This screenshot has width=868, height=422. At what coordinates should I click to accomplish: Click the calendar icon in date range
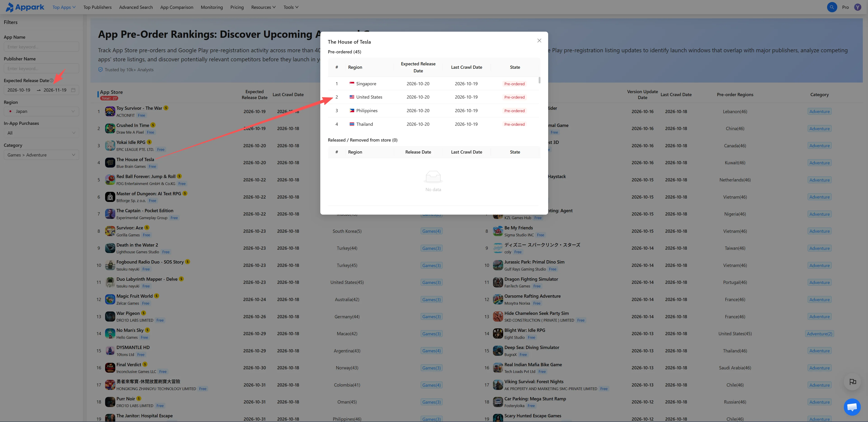[73, 90]
